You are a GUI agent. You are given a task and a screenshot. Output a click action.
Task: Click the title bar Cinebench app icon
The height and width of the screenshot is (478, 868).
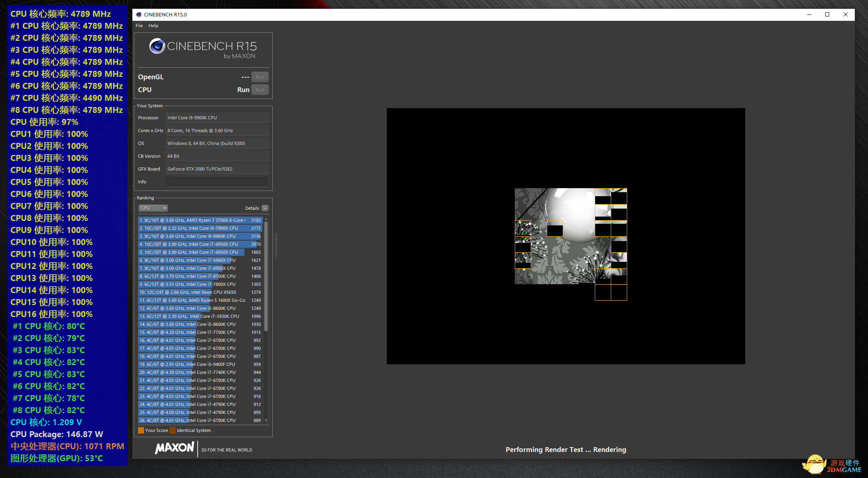tap(139, 15)
